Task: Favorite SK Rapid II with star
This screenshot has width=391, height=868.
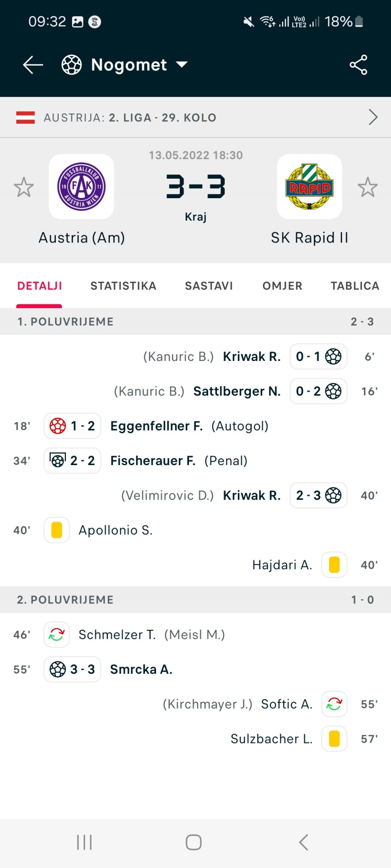Action: [368, 187]
